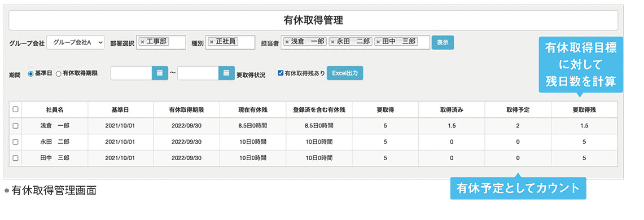This screenshot has height=220, width=644.
Task: Click the Excel出力 button
Action: click(345, 73)
